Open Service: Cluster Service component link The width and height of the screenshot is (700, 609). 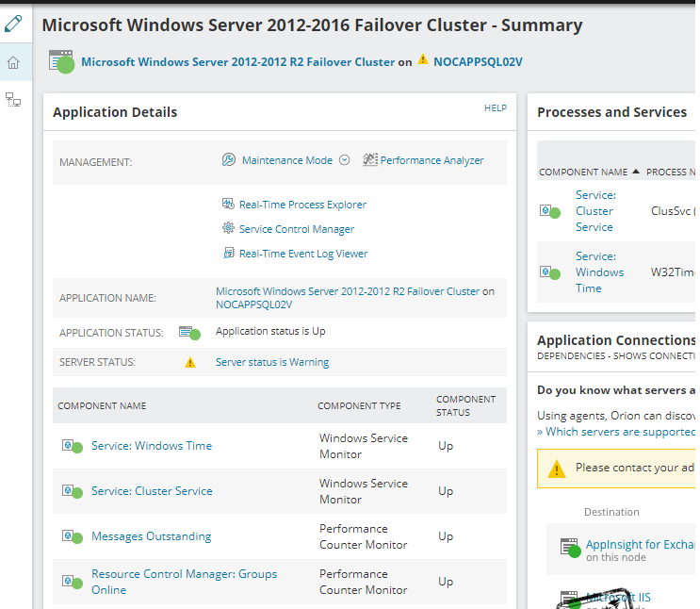pos(152,491)
